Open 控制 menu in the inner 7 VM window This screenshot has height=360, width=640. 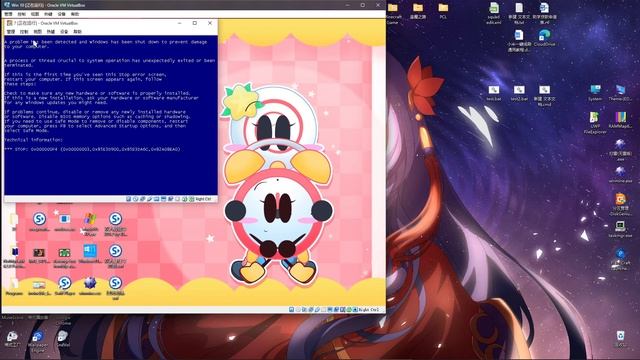pyautogui.click(x=24, y=31)
